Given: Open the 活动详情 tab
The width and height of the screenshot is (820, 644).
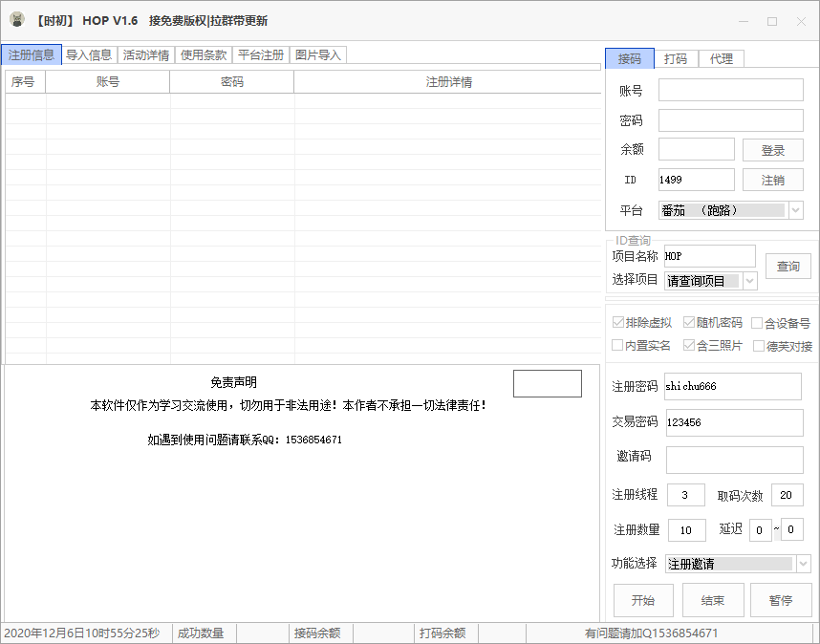Looking at the screenshot, I should pyautogui.click(x=146, y=55).
